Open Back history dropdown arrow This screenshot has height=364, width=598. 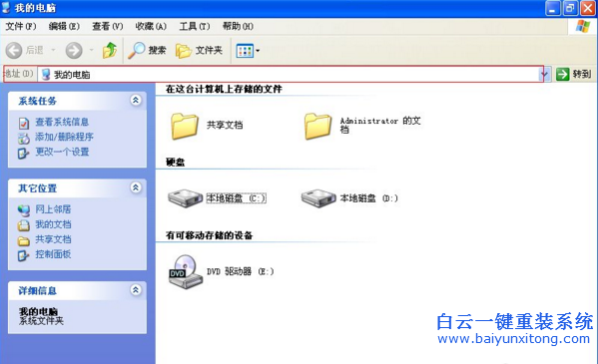(x=53, y=50)
